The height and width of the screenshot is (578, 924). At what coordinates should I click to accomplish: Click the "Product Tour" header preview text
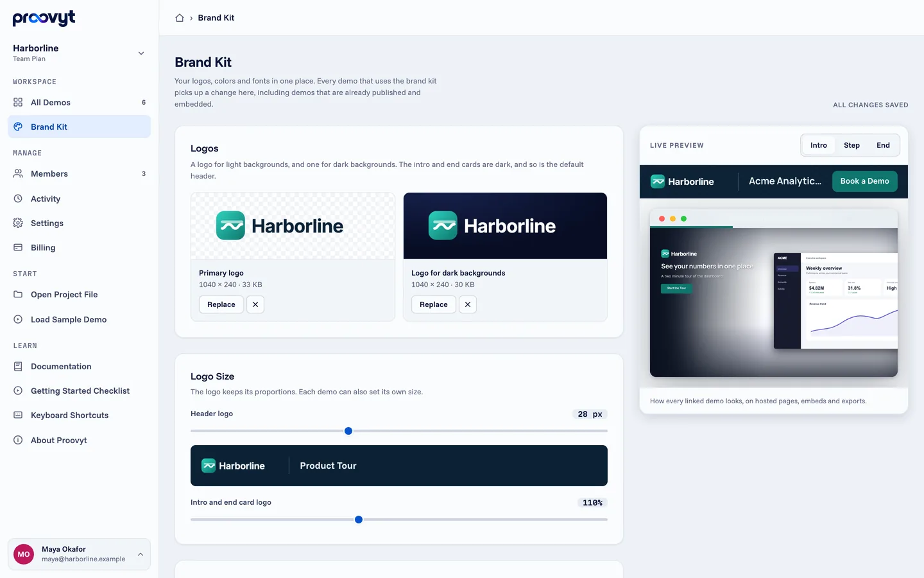click(x=328, y=466)
